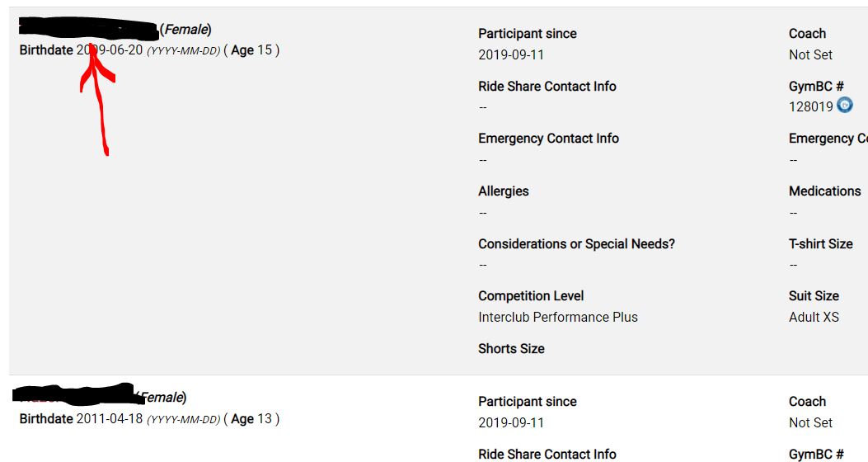Click the Age 13 label
The image size is (868, 462).
(251, 418)
